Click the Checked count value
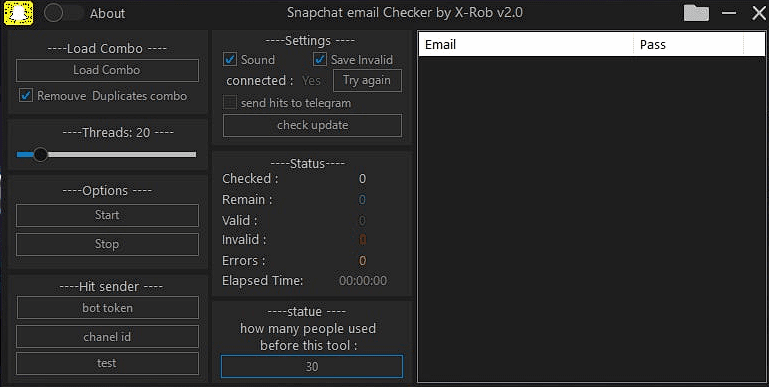 click(x=362, y=179)
